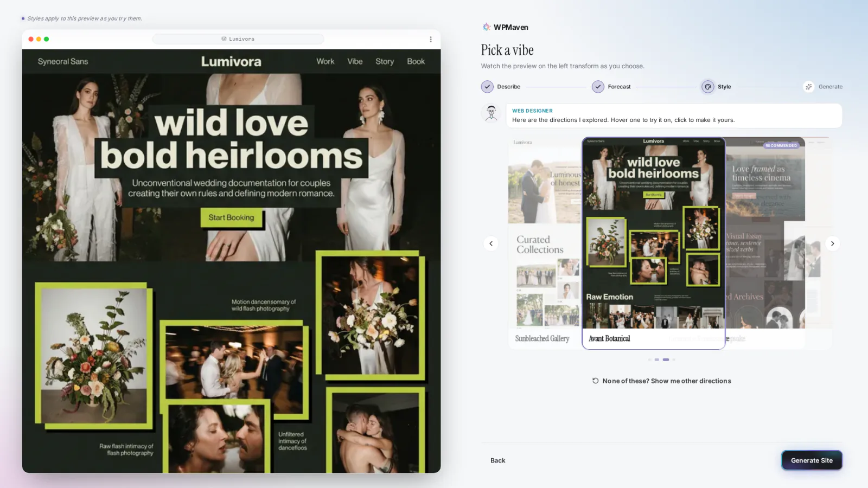Click the active carousel pagination dot
The image size is (868, 488).
(x=666, y=359)
